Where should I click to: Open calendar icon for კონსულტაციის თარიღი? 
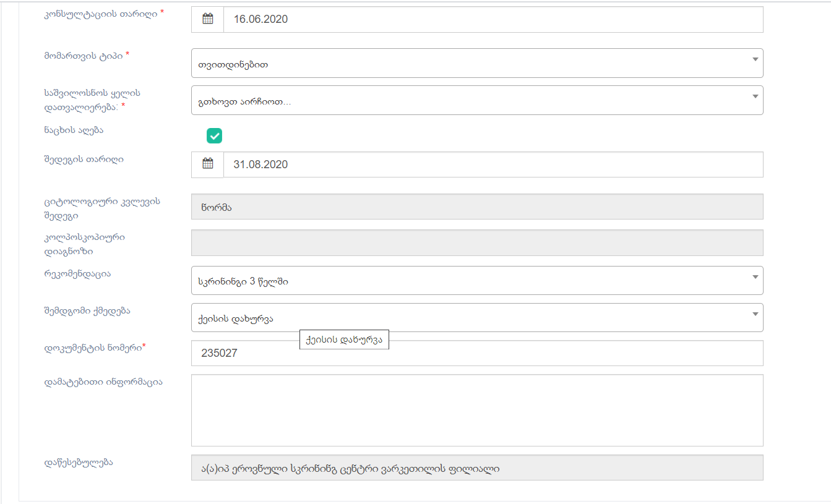(x=207, y=19)
